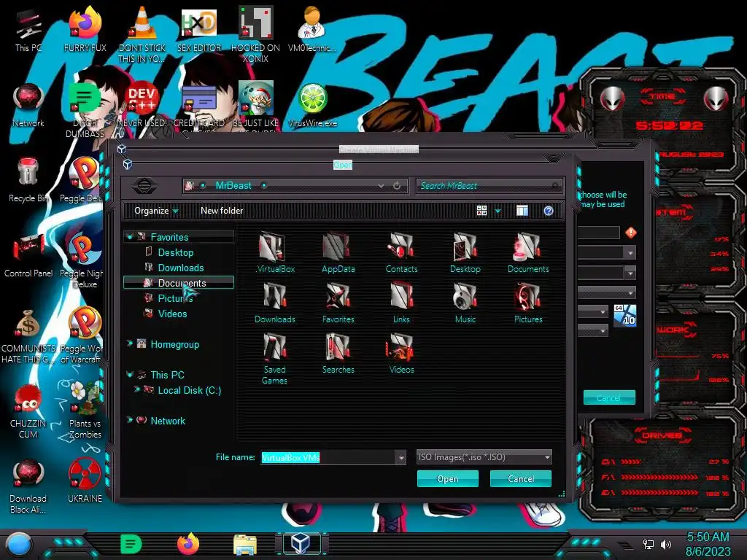Click the Start orb button
This screenshot has width=747, height=560.
pos(19,545)
